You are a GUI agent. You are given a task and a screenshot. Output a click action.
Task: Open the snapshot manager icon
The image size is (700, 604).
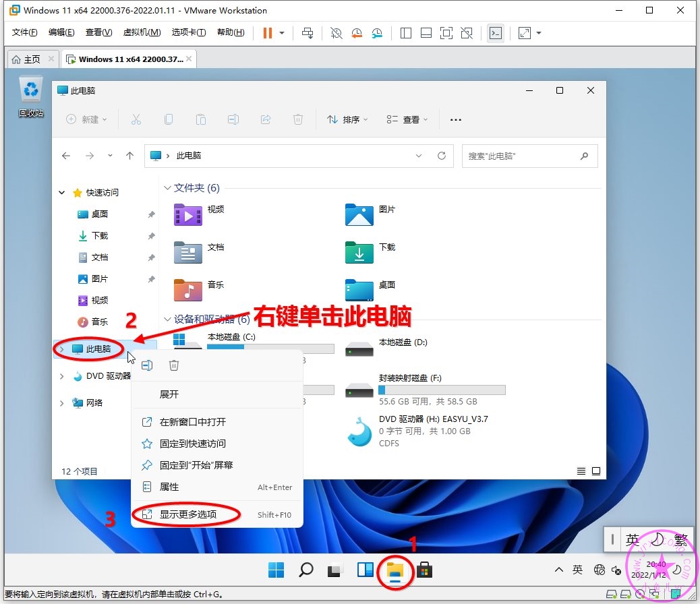pos(377,33)
